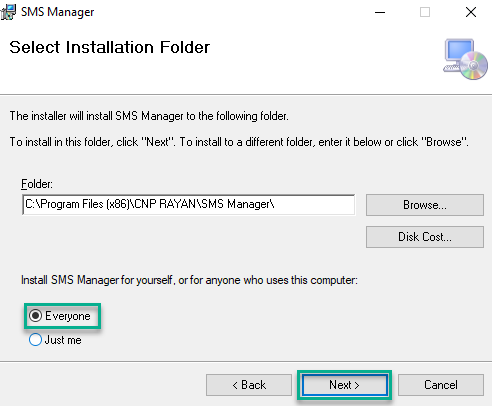Minimize the SMS Manager installer window
The image size is (492, 406).
(x=380, y=12)
